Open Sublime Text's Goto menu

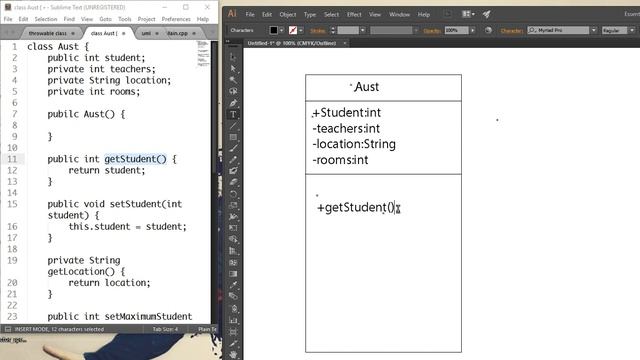(105, 19)
